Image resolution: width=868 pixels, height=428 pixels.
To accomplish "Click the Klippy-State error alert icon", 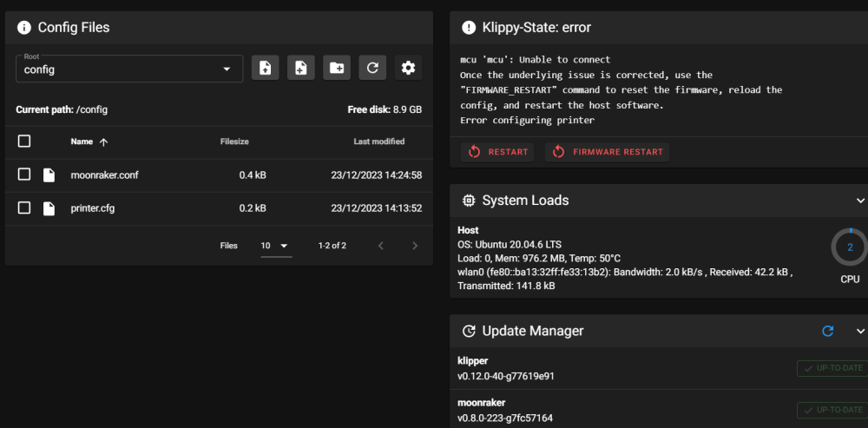I will (469, 28).
